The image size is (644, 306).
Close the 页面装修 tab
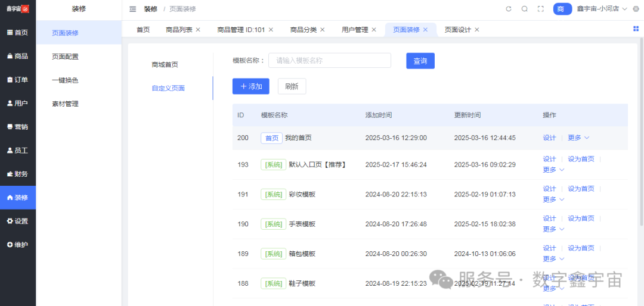pos(426,30)
